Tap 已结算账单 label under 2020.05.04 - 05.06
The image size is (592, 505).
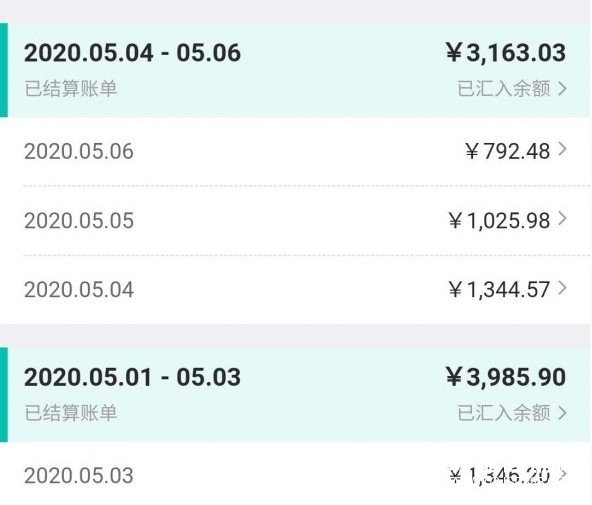click(x=71, y=89)
